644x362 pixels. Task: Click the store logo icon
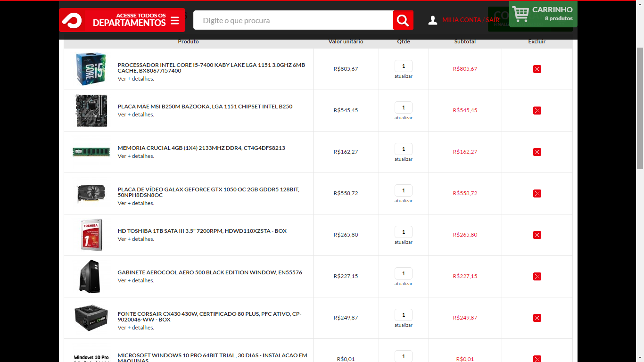[72, 20]
